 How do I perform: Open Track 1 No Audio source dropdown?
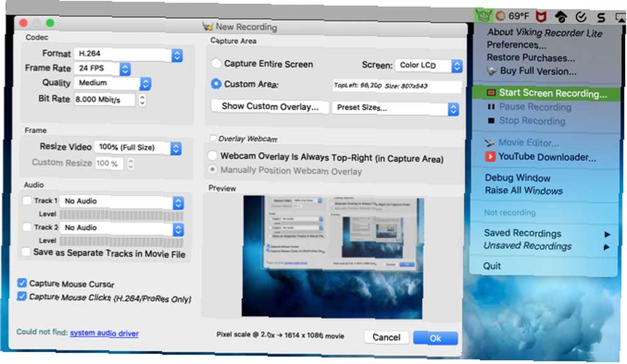point(122,202)
